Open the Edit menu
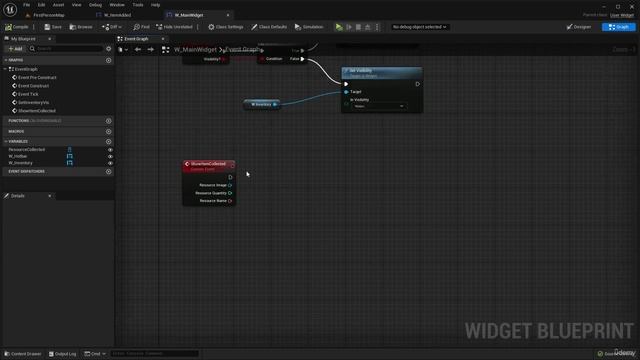640x360 pixels. click(41, 5)
